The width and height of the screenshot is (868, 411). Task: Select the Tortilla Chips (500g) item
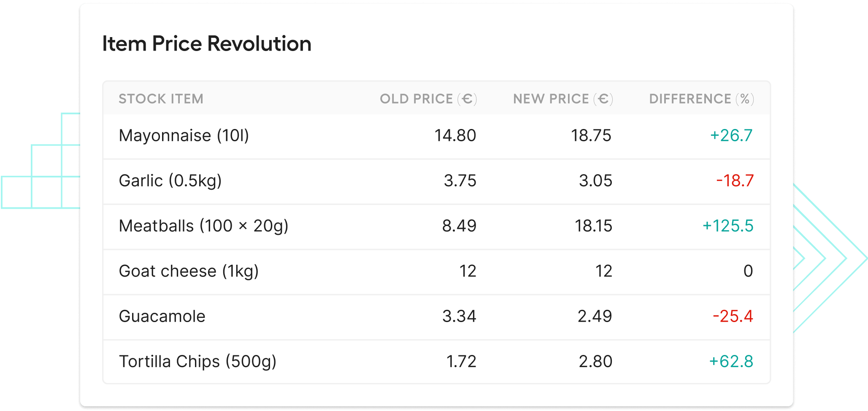coord(197,362)
